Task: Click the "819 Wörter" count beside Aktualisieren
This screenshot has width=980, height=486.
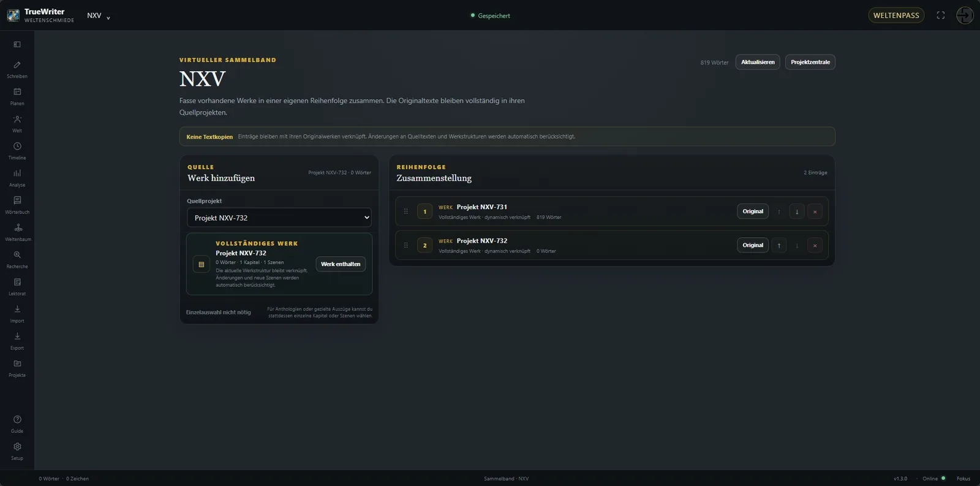Action: [x=715, y=63]
